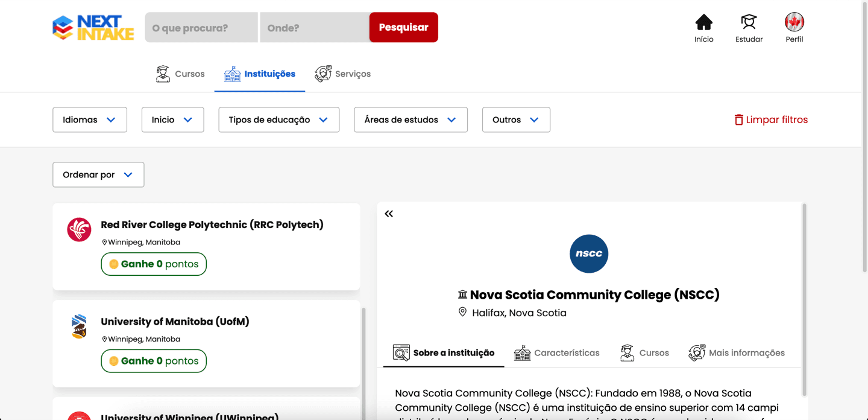
Task: Click Winnipeg, Manitoba under University of Manitoba
Action: 144,339
